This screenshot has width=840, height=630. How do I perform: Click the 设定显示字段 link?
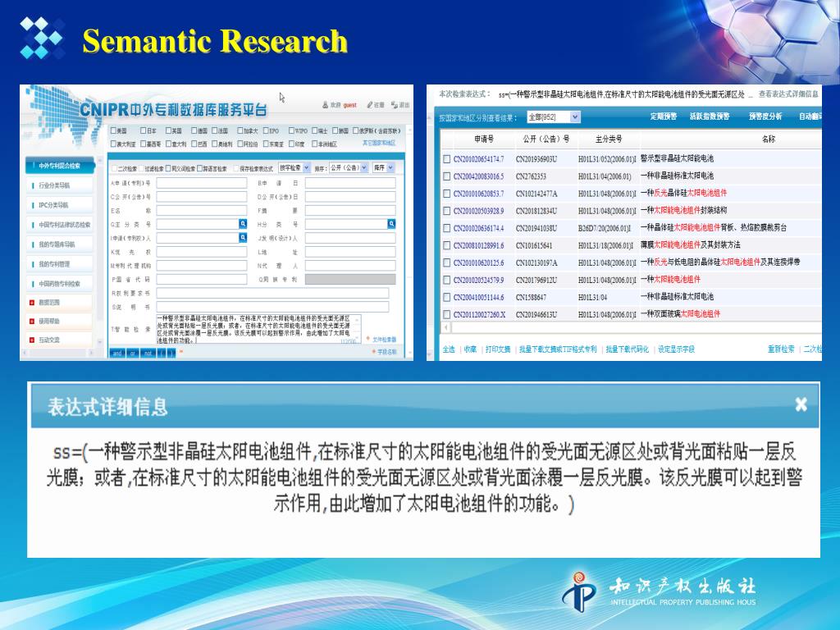(676, 349)
